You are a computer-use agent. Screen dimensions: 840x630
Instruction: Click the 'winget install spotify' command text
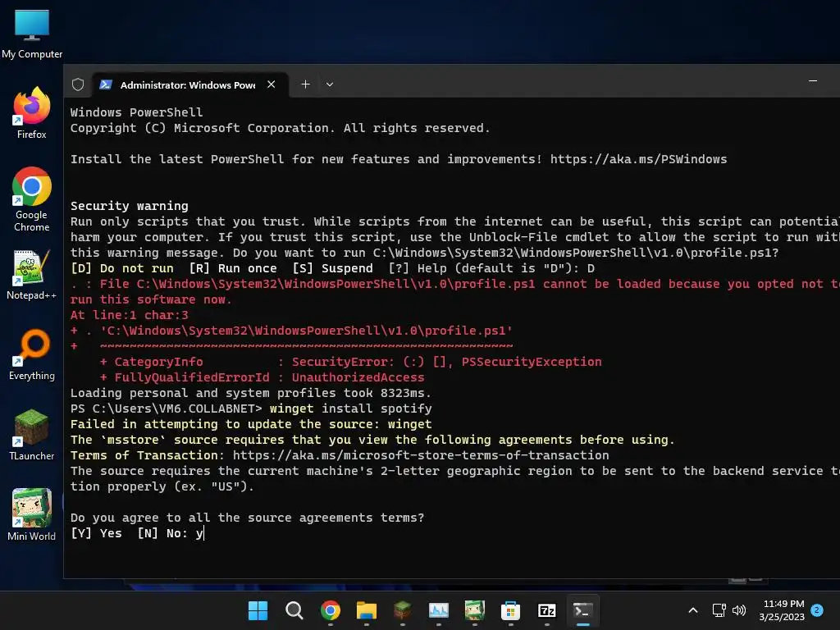pyautogui.click(x=350, y=409)
